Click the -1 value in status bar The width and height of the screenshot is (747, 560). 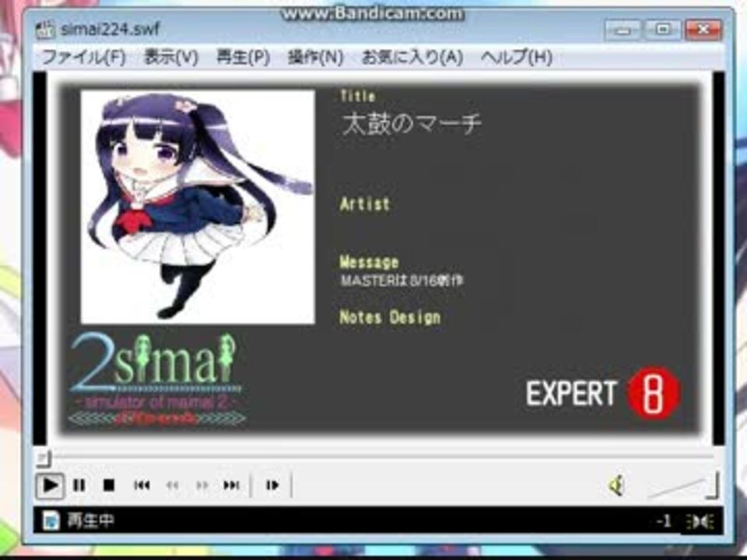tap(664, 521)
